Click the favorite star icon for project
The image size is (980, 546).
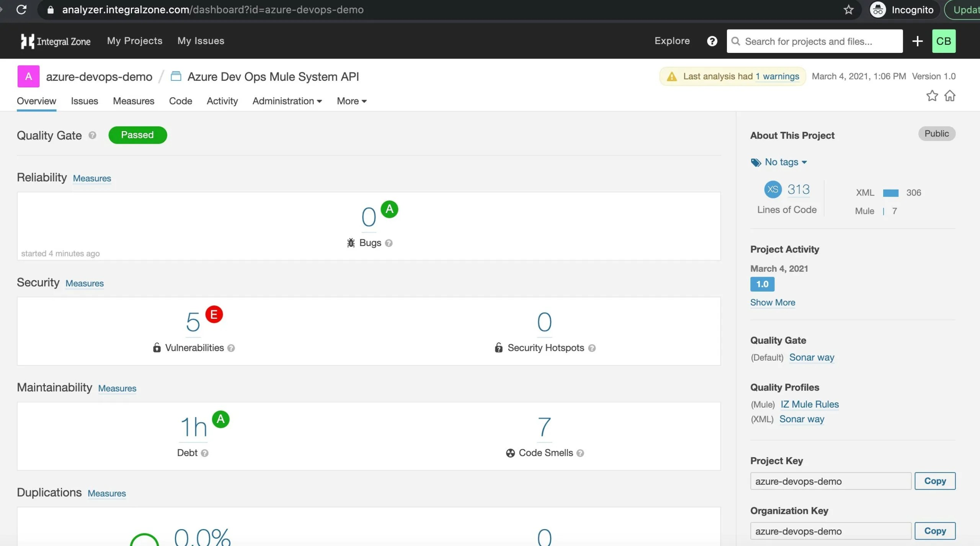(932, 95)
